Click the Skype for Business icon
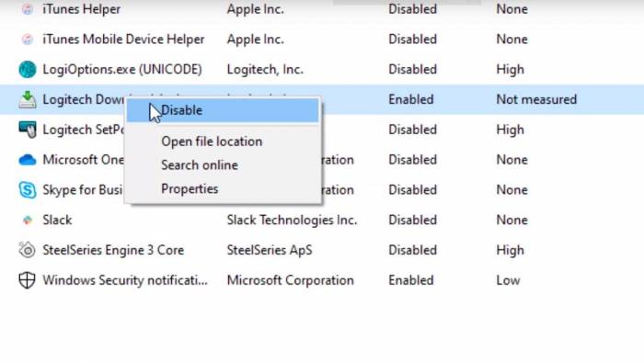Screen dimensions: 644x362 27,190
